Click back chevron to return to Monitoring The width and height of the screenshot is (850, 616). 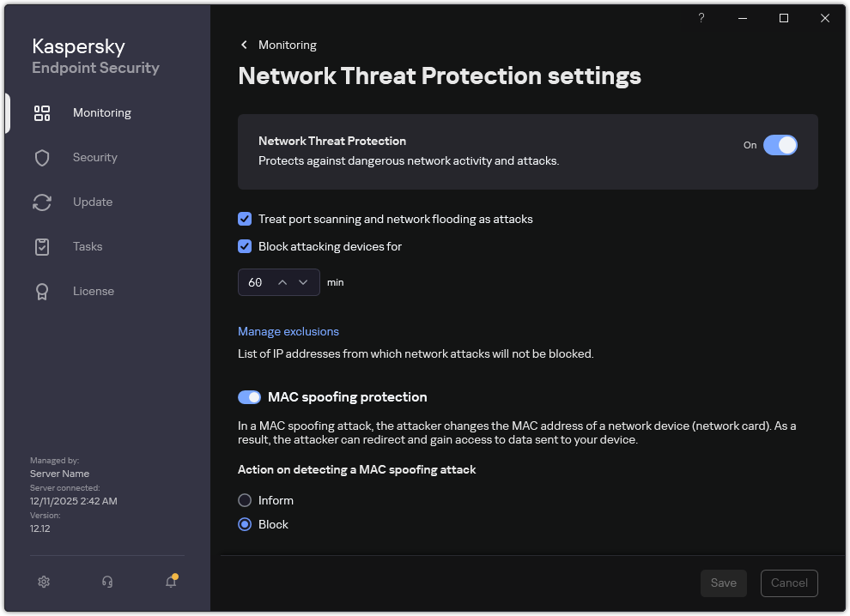243,45
